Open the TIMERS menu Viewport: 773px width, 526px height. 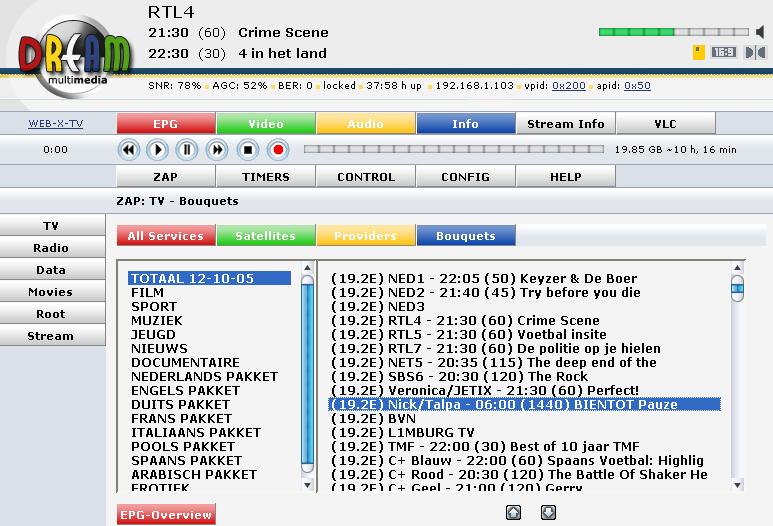click(x=266, y=176)
